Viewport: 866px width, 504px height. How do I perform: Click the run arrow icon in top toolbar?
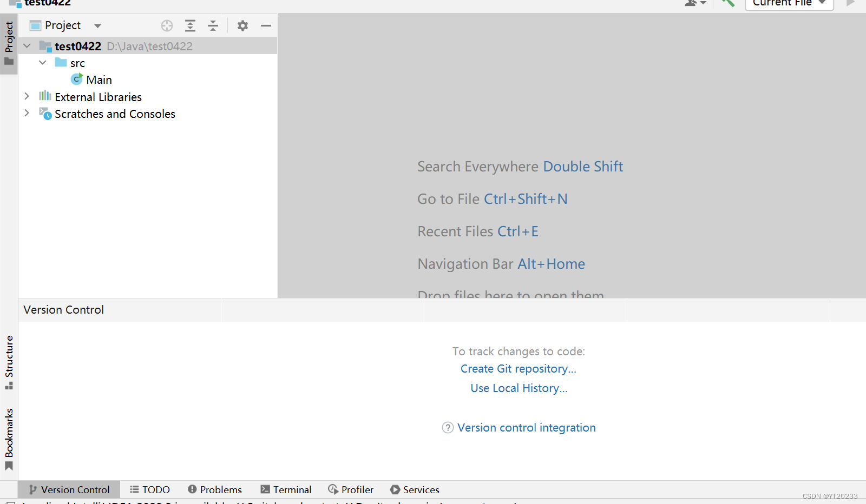850,3
